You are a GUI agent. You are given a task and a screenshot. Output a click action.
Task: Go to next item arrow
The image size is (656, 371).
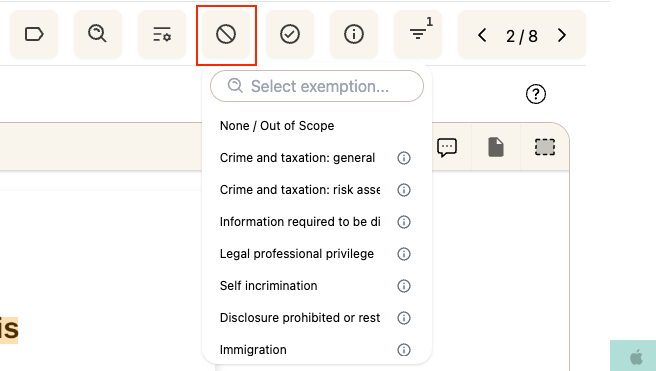[562, 35]
